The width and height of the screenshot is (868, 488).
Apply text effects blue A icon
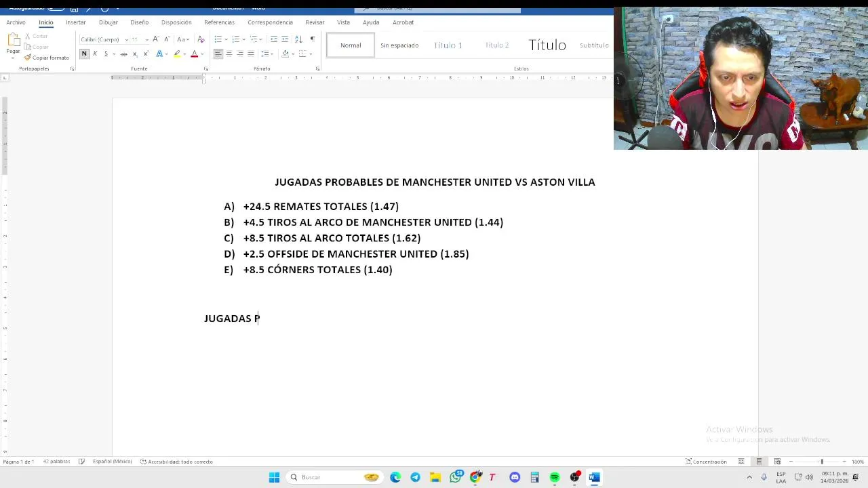click(x=159, y=54)
